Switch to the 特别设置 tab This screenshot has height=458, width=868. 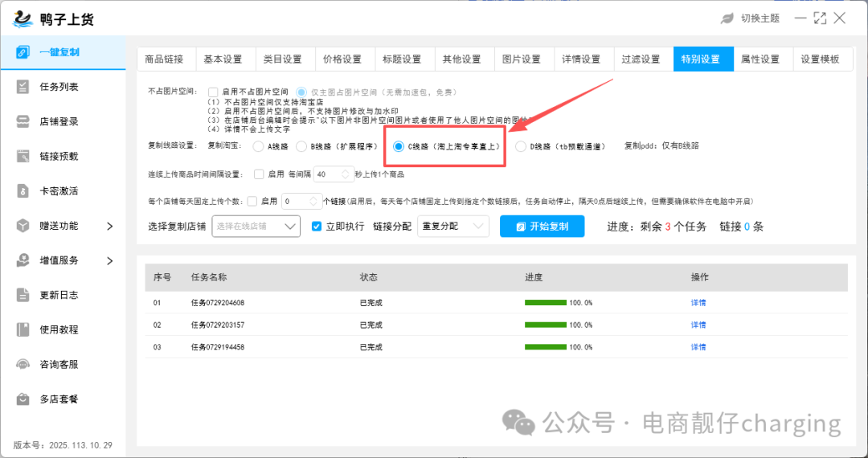pyautogui.click(x=703, y=59)
